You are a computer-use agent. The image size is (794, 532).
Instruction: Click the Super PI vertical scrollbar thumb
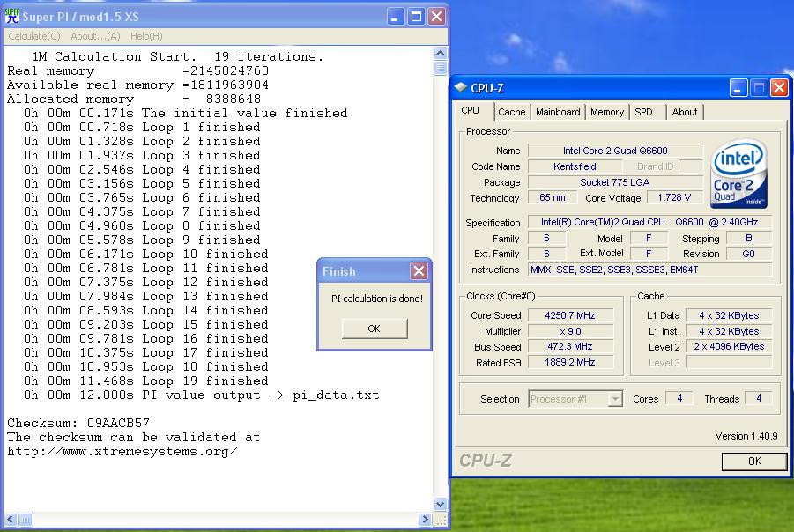click(440, 67)
